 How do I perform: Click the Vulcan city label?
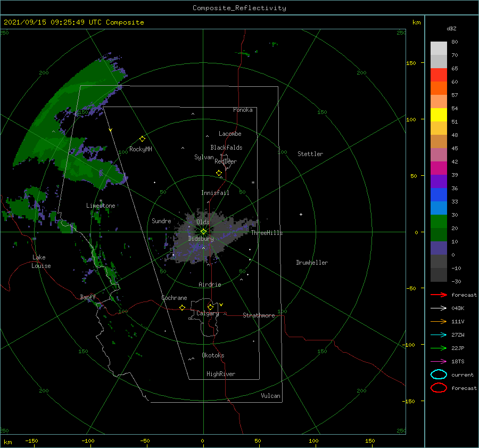pyautogui.click(x=270, y=396)
